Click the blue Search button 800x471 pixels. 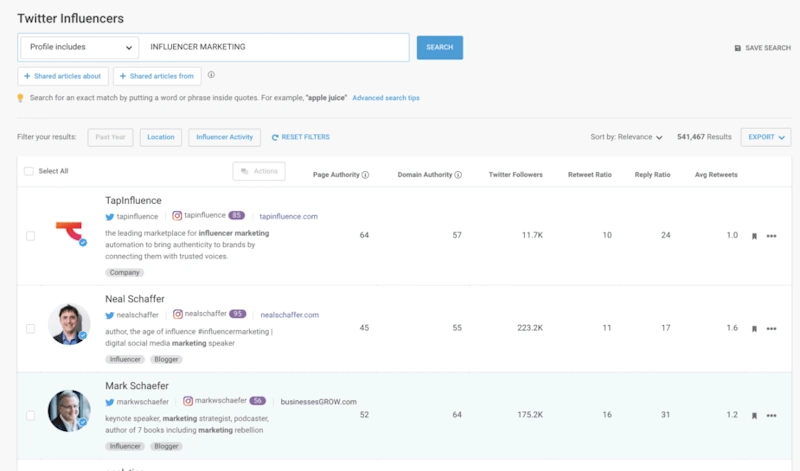click(x=440, y=47)
